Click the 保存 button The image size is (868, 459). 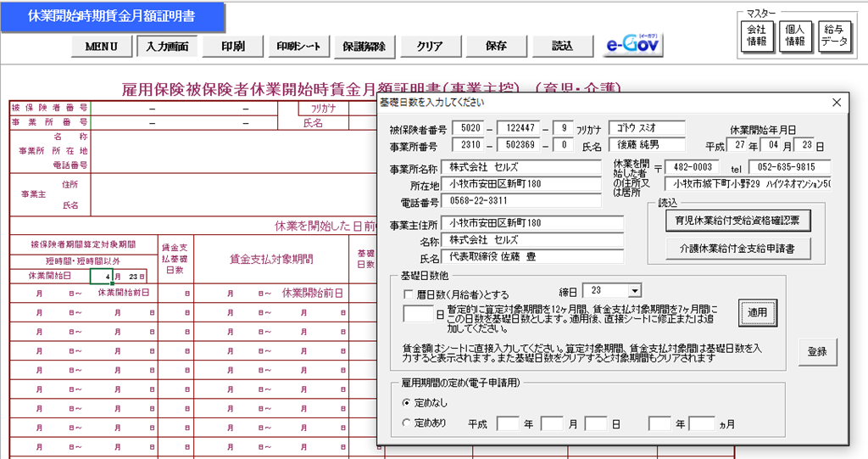pyautogui.click(x=496, y=47)
